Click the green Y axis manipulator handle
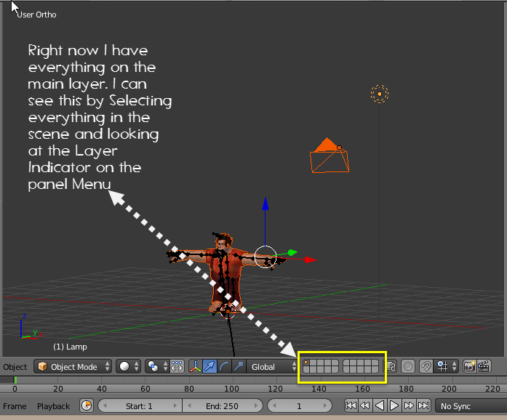Screen dimensions: 507x420 click(292, 252)
